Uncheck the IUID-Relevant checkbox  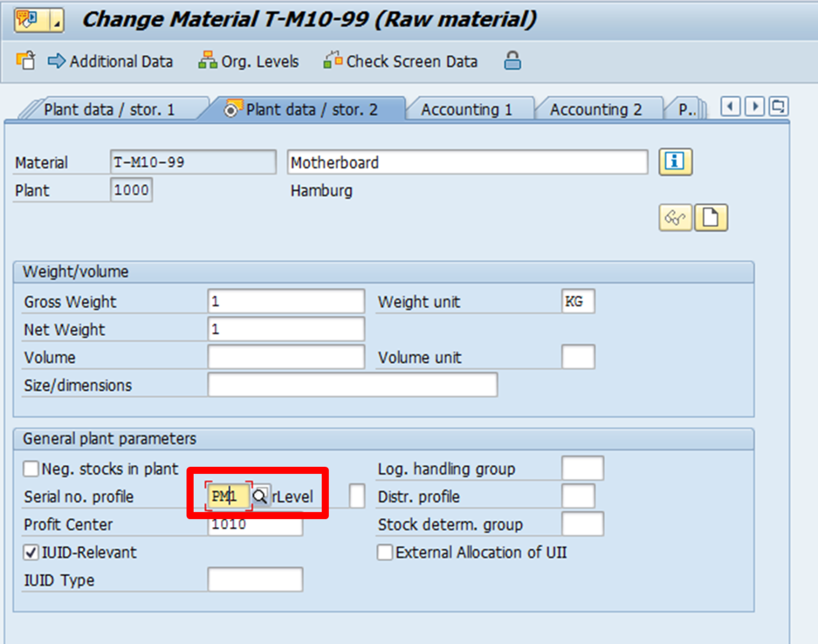point(31,552)
